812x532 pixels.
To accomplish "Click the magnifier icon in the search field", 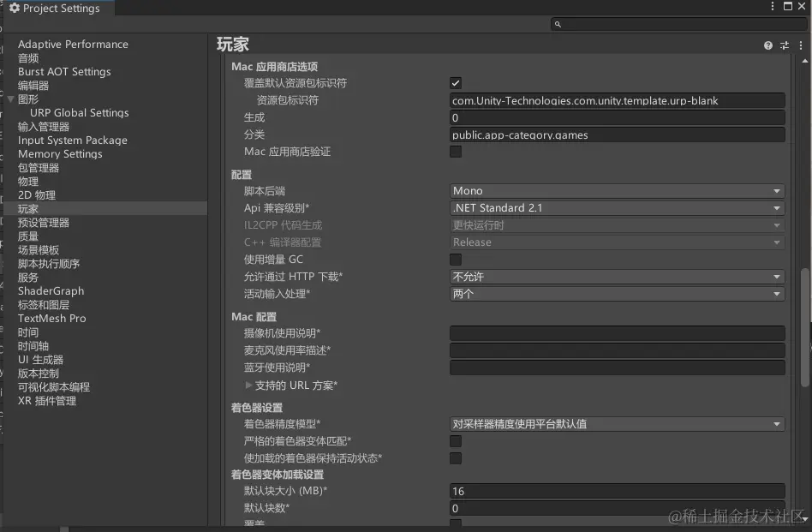I will (x=558, y=24).
